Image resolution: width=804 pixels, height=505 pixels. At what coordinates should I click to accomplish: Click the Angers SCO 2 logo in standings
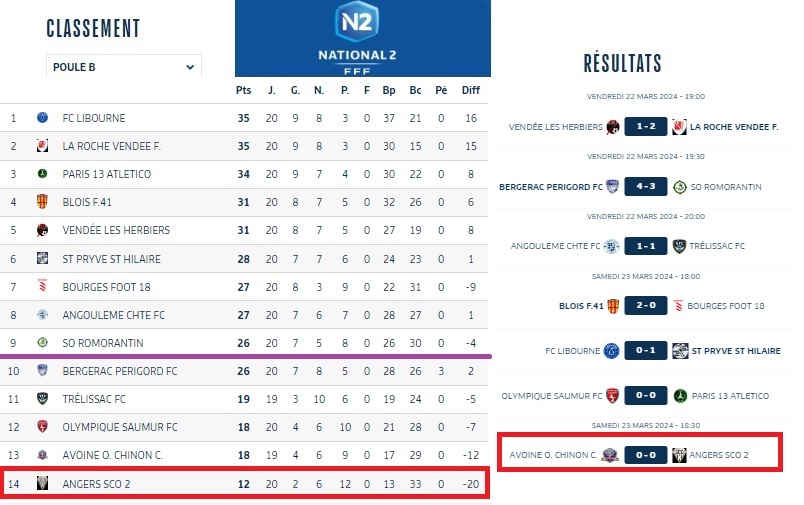(x=42, y=483)
